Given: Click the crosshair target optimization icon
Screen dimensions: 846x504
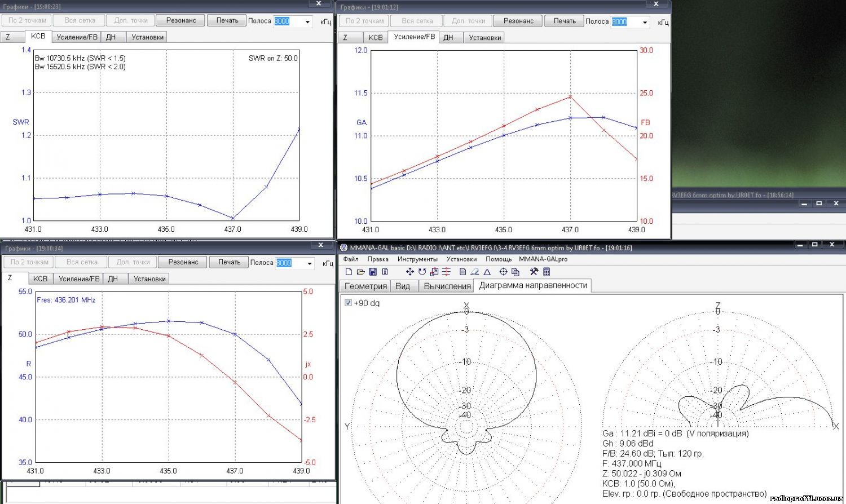Looking at the screenshot, I should [x=504, y=272].
